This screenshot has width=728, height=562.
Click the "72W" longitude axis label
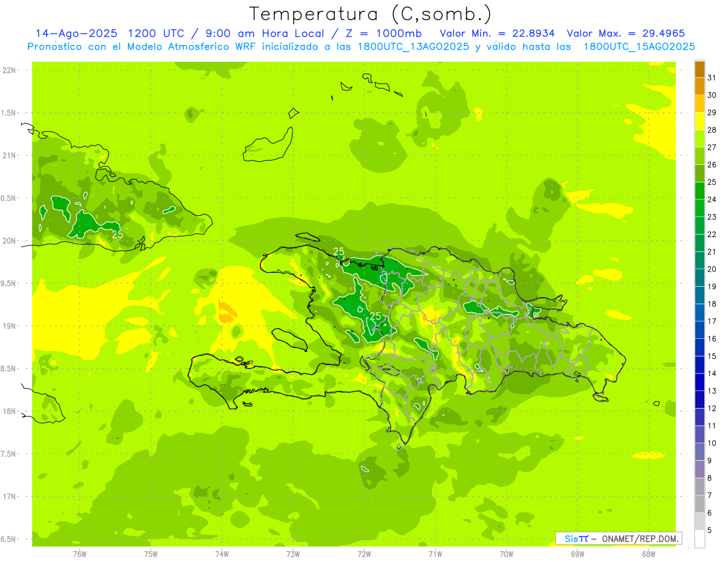pos(364,554)
